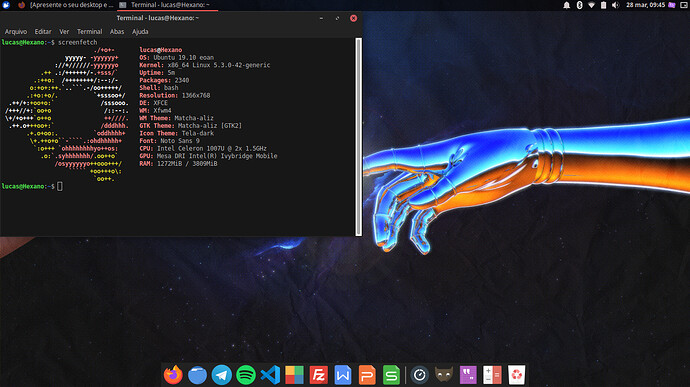Click the 'screenfetch' command text
690x387 pixels.
[77, 42]
